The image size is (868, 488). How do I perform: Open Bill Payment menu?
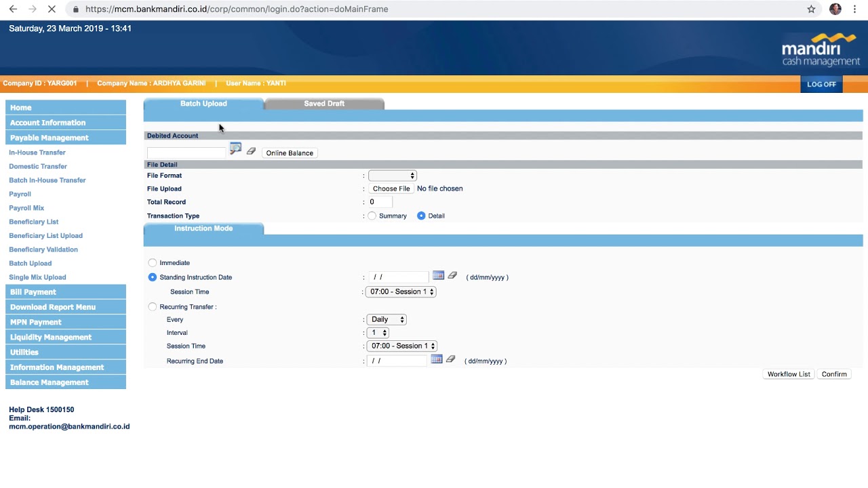click(66, 292)
